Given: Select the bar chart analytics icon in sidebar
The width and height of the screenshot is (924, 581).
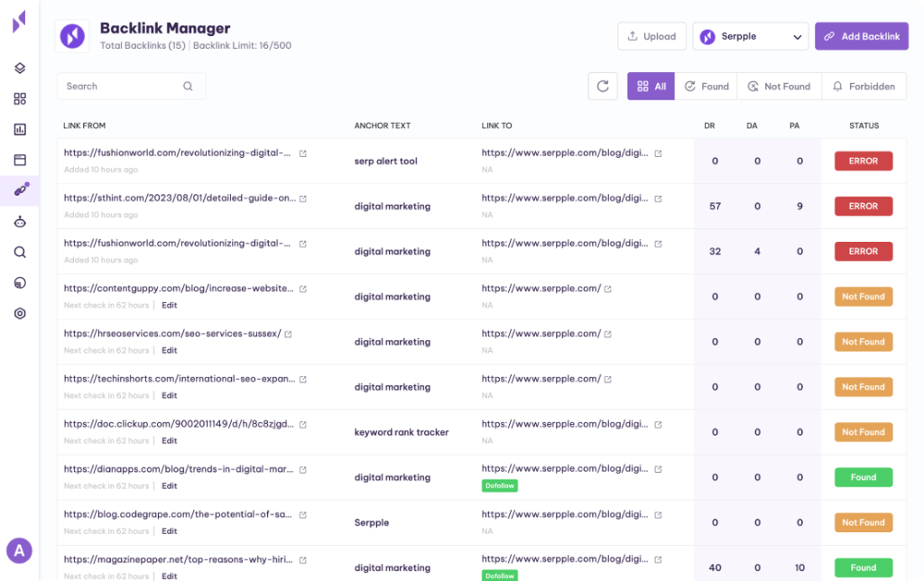Looking at the screenshot, I should (20, 131).
